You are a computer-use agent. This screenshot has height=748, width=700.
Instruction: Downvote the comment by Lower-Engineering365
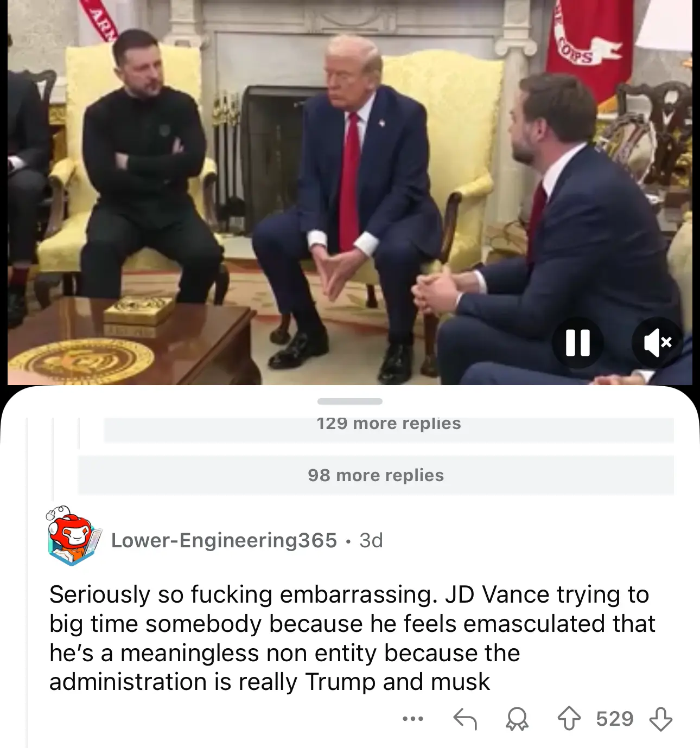point(660,719)
